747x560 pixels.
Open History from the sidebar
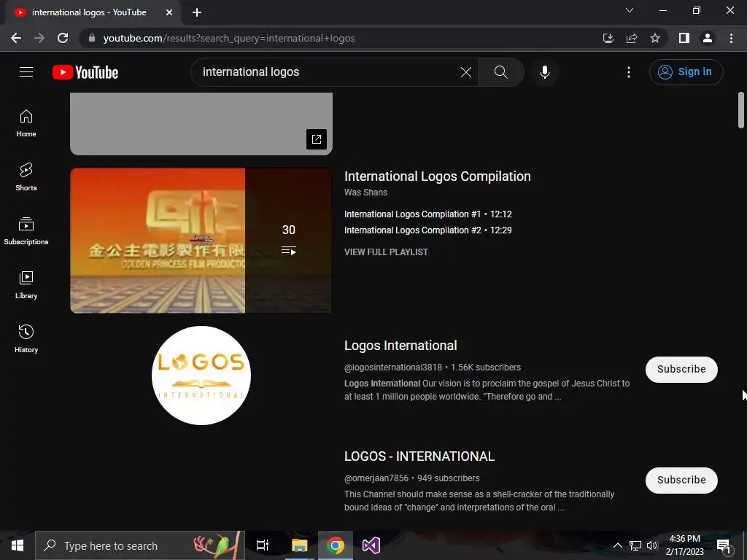coord(26,338)
